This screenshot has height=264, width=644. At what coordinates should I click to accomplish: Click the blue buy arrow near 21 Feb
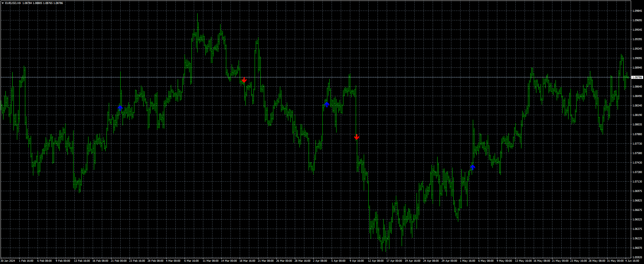[x=120, y=108]
